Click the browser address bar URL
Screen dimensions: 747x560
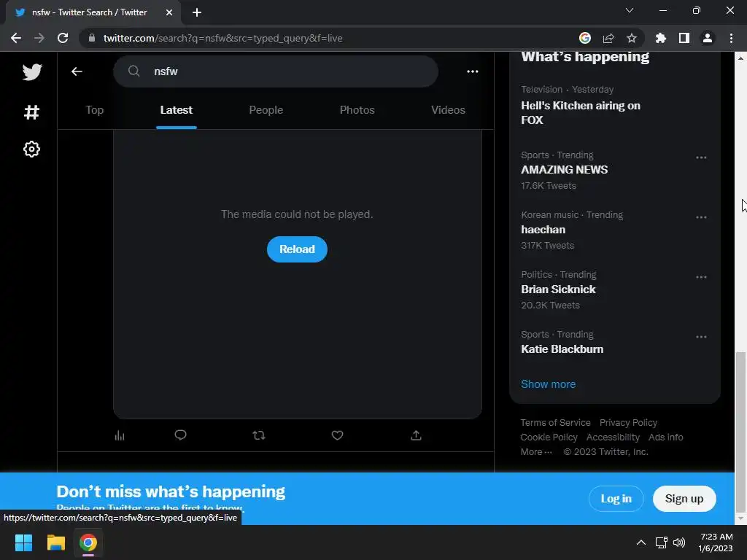(222, 38)
